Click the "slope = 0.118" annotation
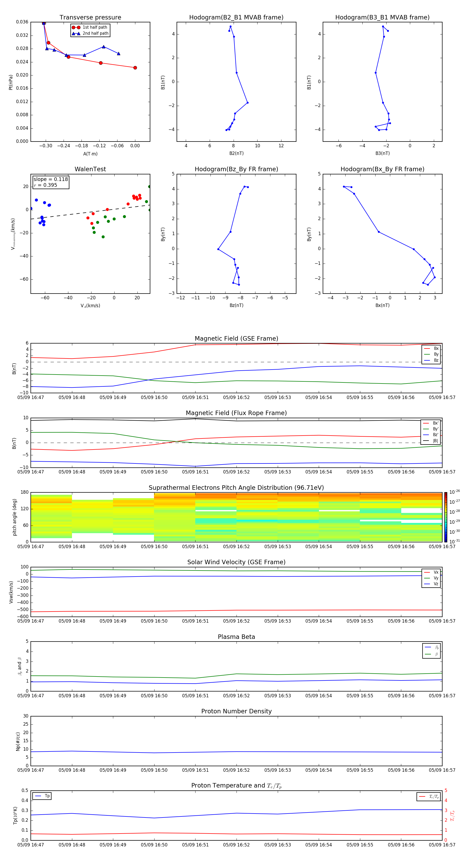This screenshot has width=473, height=868. coord(50,180)
